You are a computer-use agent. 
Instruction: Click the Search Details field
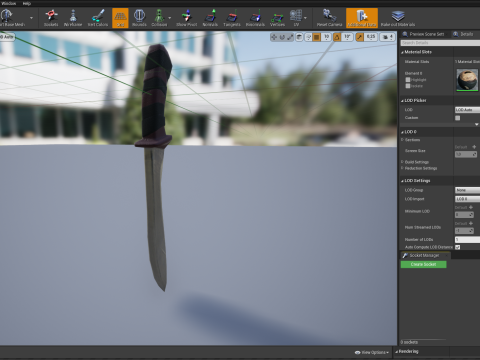[440, 43]
